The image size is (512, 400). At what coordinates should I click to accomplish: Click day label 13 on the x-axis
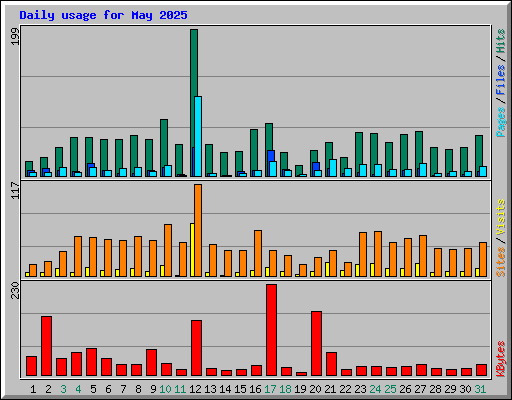pos(210,389)
